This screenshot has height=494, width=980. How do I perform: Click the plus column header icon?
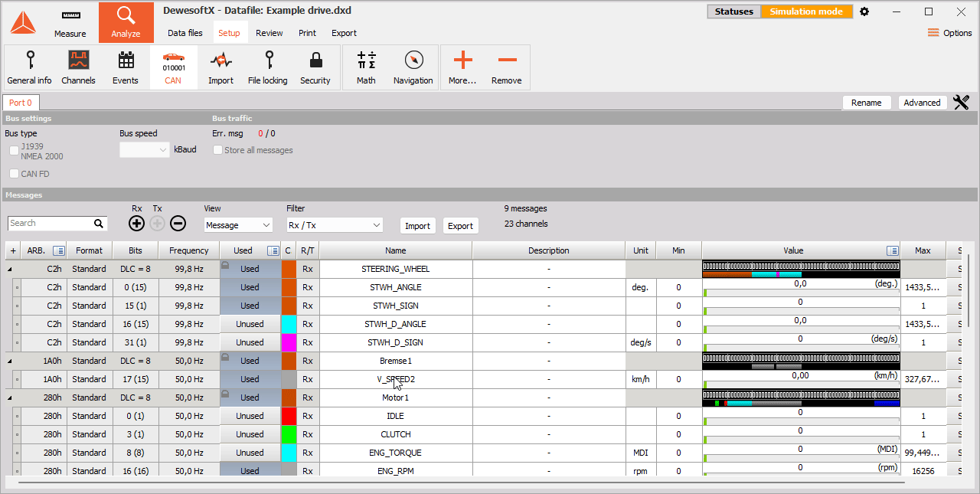(x=13, y=250)
